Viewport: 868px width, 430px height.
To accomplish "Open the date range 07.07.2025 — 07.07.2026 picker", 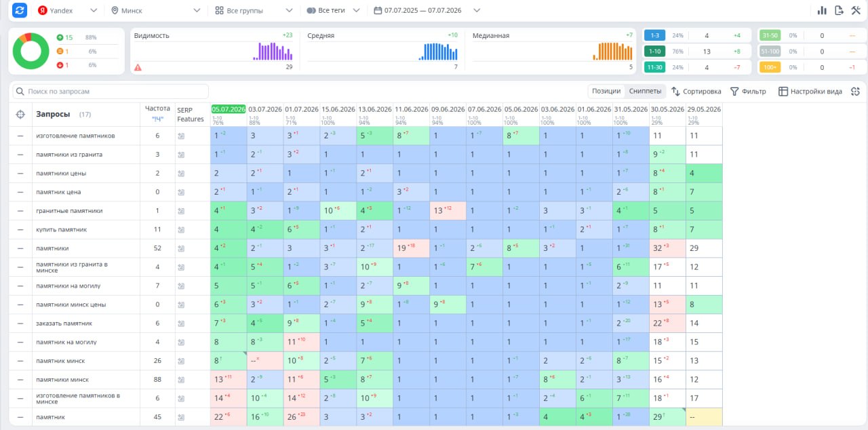I will tap(427, 11).
